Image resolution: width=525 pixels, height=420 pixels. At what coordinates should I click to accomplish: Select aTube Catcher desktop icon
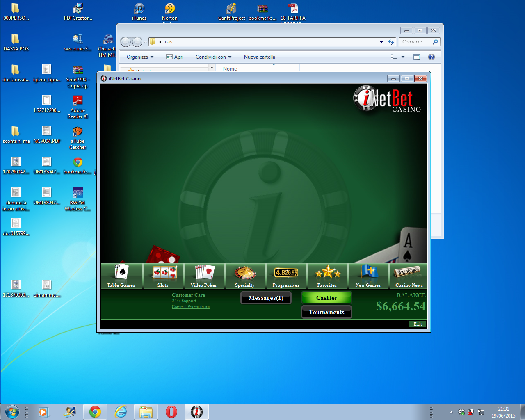[x=78, y=137]
